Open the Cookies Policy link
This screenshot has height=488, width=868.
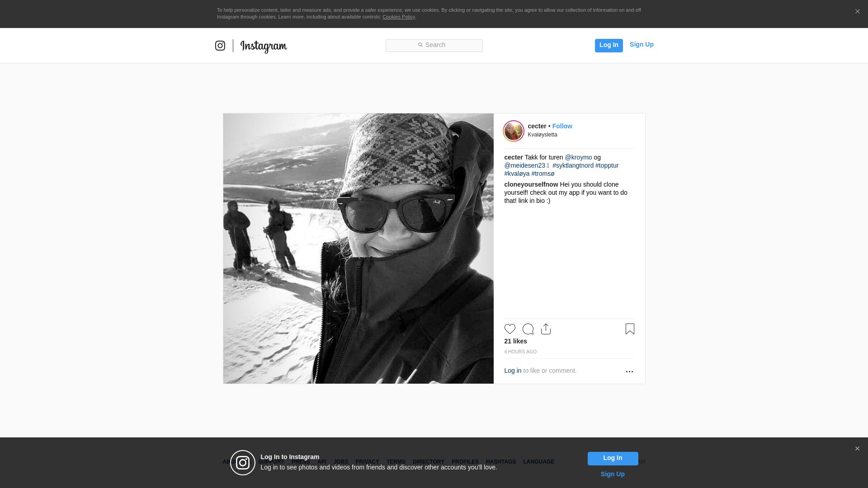398,17
